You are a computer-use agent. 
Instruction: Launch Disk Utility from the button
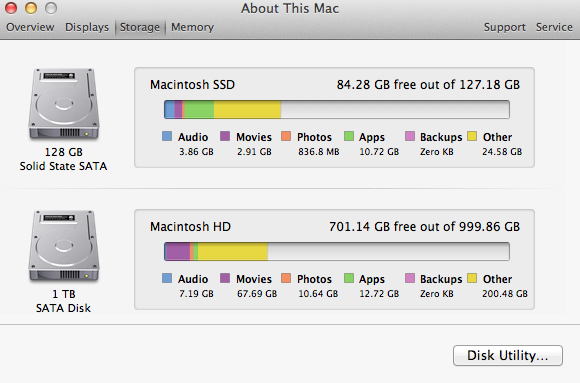[x=508, y=355]
